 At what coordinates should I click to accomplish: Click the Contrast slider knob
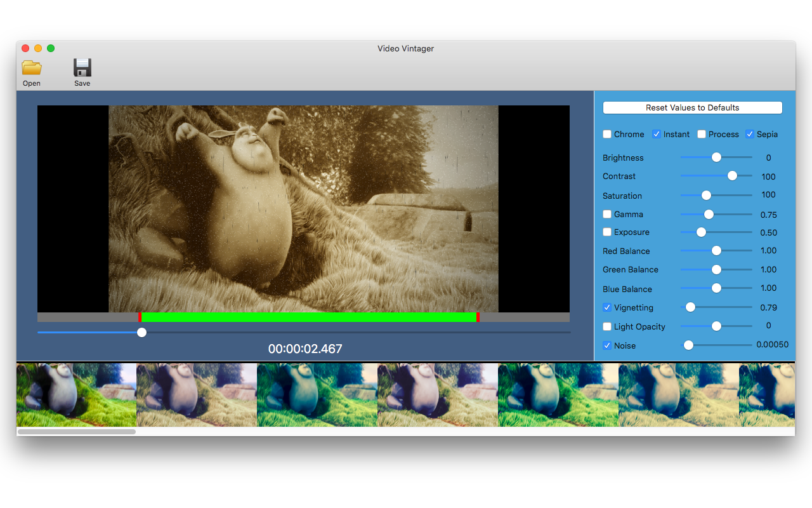[x=732, y=176]
